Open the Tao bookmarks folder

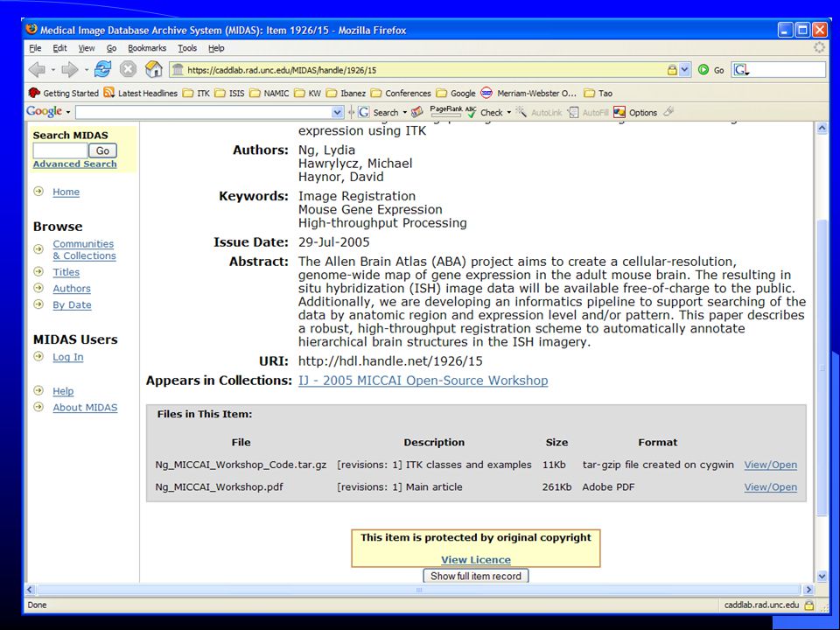[598, 94]
